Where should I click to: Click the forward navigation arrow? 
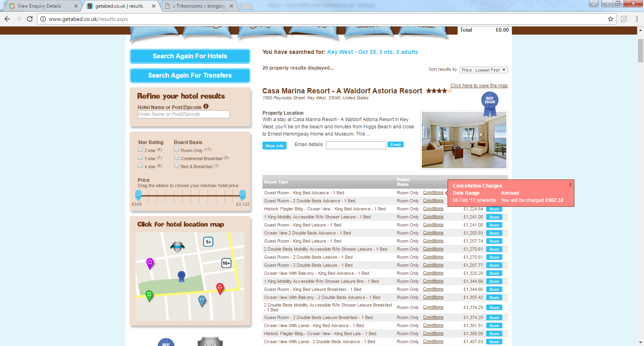pos(19,19)
